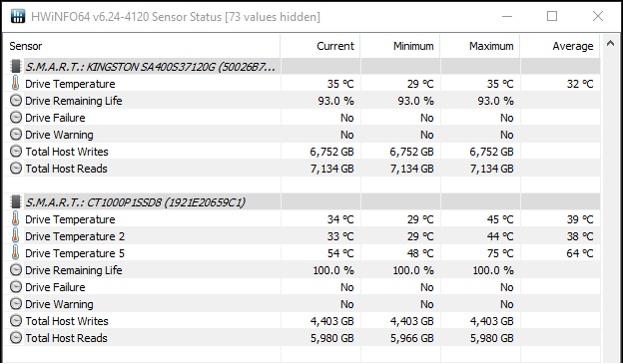Click Kingston Drive Temperature thermometer icon
The width and height of the screenshot is (623, 364).
click(x=16, y=84)
